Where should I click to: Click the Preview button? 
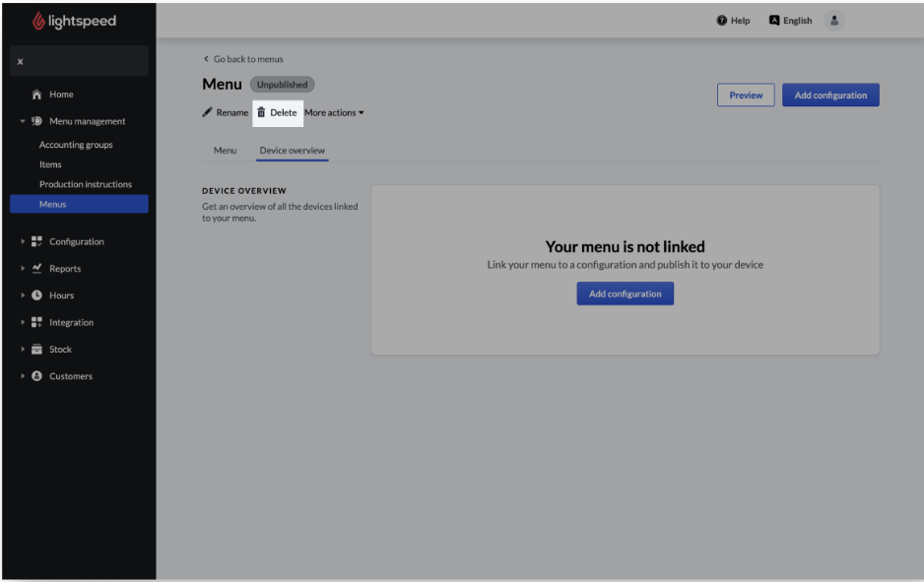point(746,96)
